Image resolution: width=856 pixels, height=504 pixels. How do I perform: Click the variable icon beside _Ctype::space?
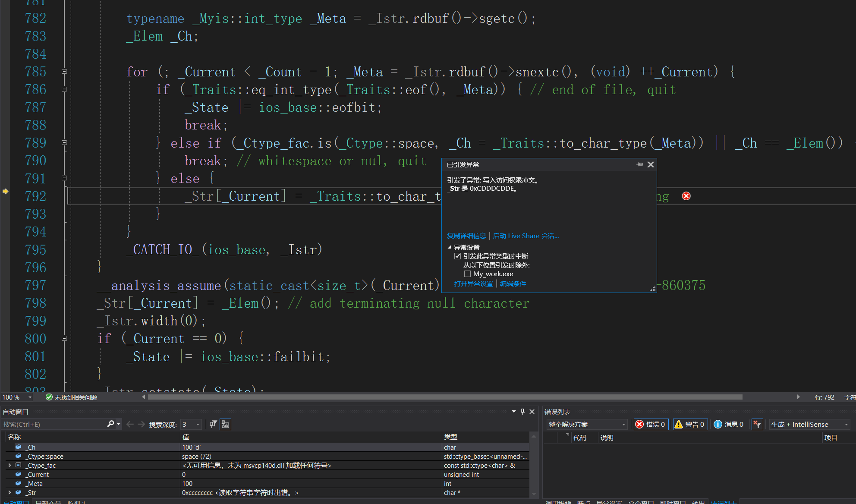pyautogui.click(x=19, y=456)
